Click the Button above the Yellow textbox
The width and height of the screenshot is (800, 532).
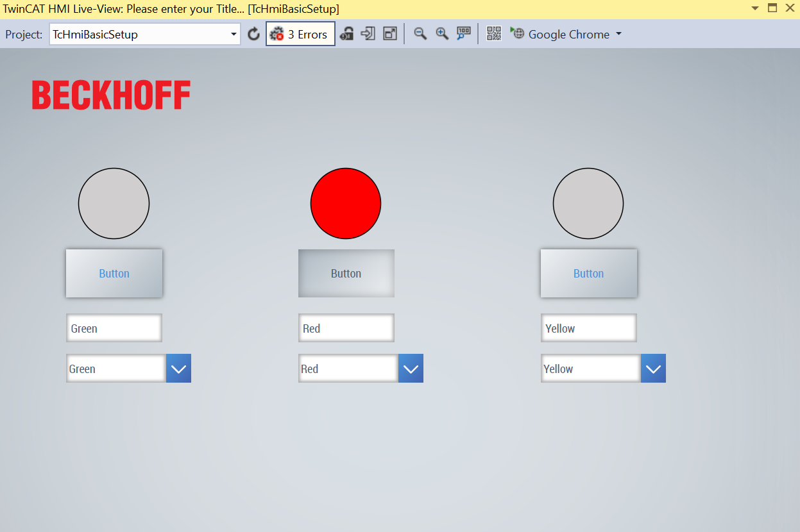[x=589, y=274]
